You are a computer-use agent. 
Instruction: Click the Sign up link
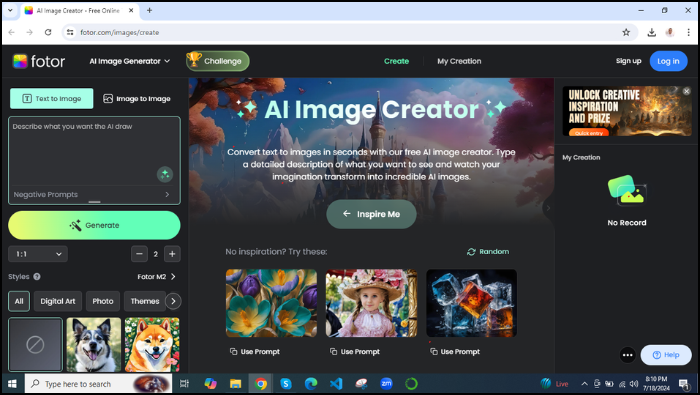(629, 61)
